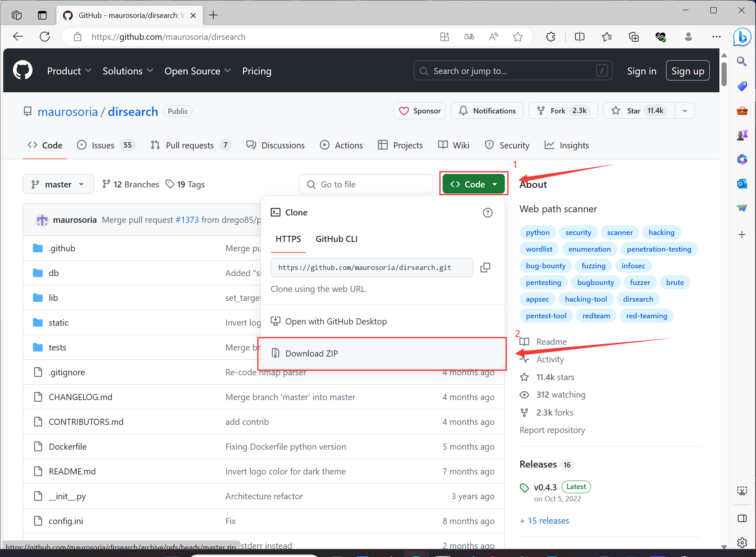The width and height of the screenshot is (756, 557).
Task: Go to the Discussions tab
Action: tap(276, 145)
